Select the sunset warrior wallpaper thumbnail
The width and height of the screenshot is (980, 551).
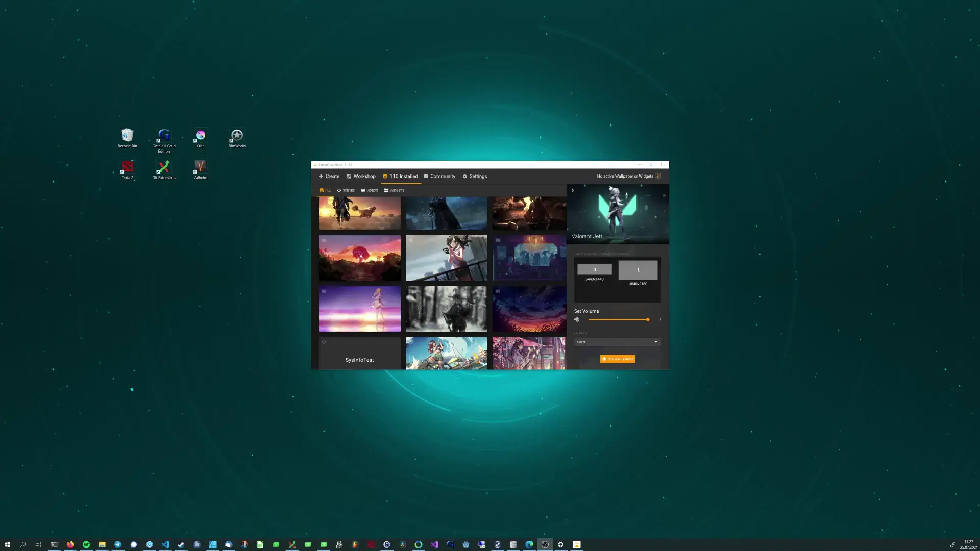pos(360,213)
